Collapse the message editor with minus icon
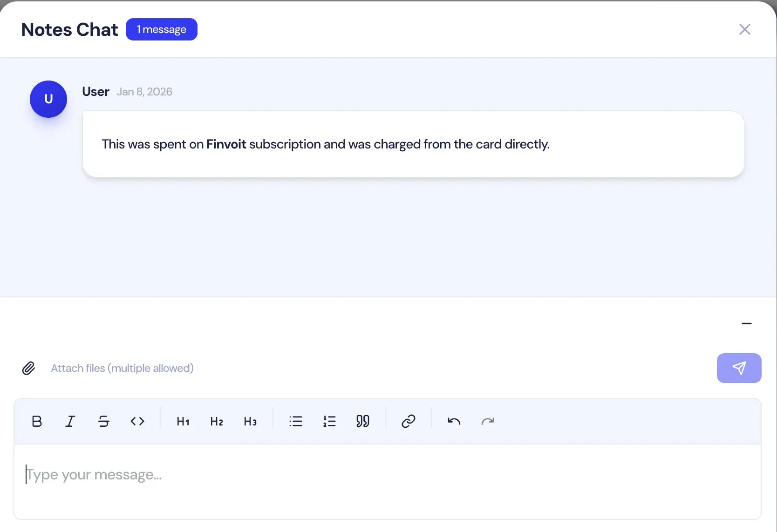 pyautogui.click(x=746, y=323)
